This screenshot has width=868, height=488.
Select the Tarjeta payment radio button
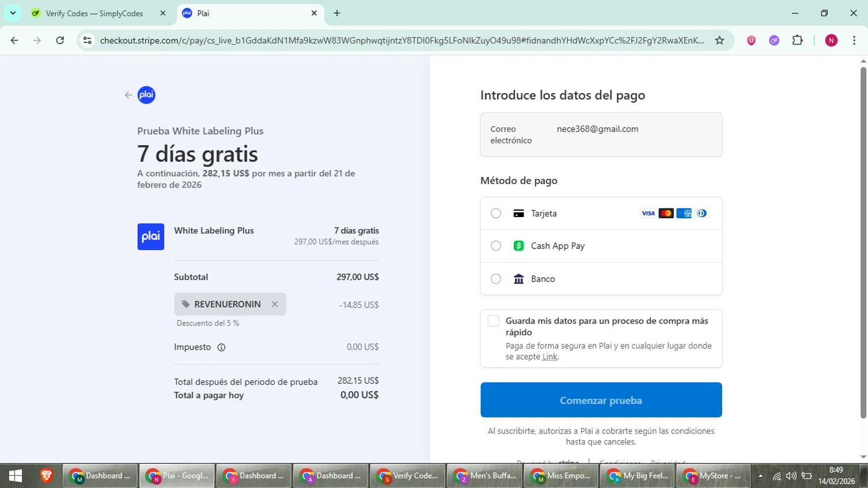coord(496,214)
